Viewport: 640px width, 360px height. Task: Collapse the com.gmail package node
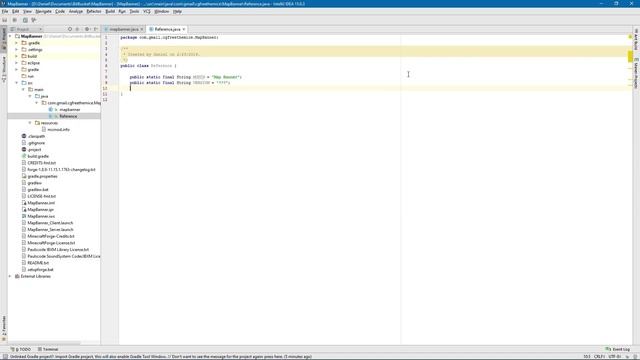(37, 103)
